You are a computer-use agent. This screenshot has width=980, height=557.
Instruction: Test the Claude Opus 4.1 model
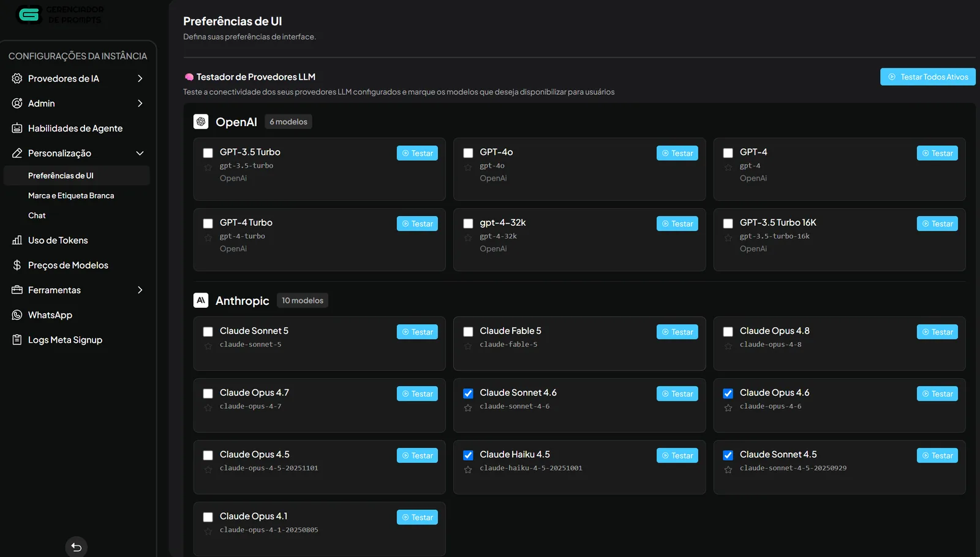pyautogui.click(x=417, y=517)
